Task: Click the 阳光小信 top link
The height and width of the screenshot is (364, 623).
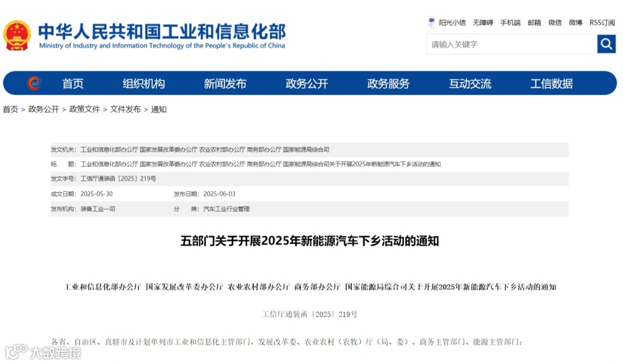Action: pos(452,22)
